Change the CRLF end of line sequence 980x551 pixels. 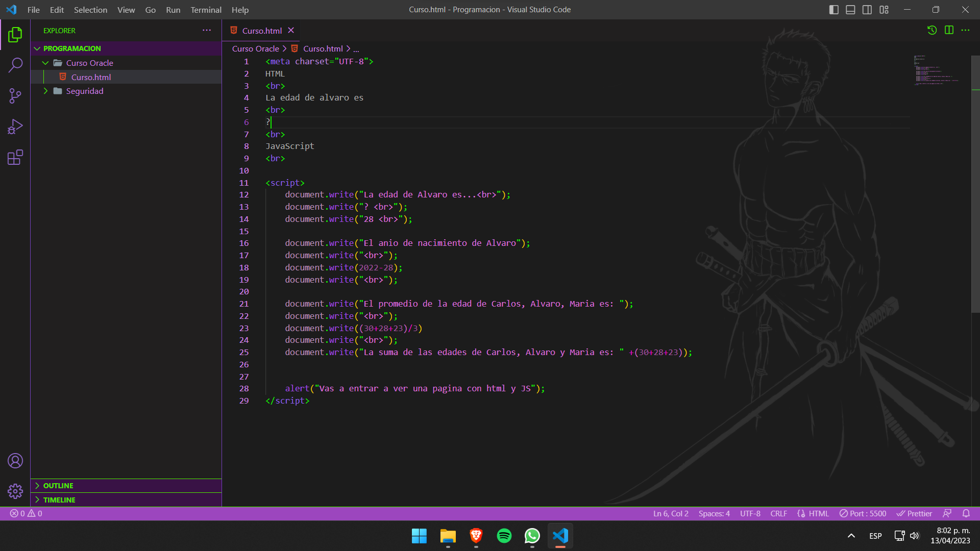(x=779, y=514)
